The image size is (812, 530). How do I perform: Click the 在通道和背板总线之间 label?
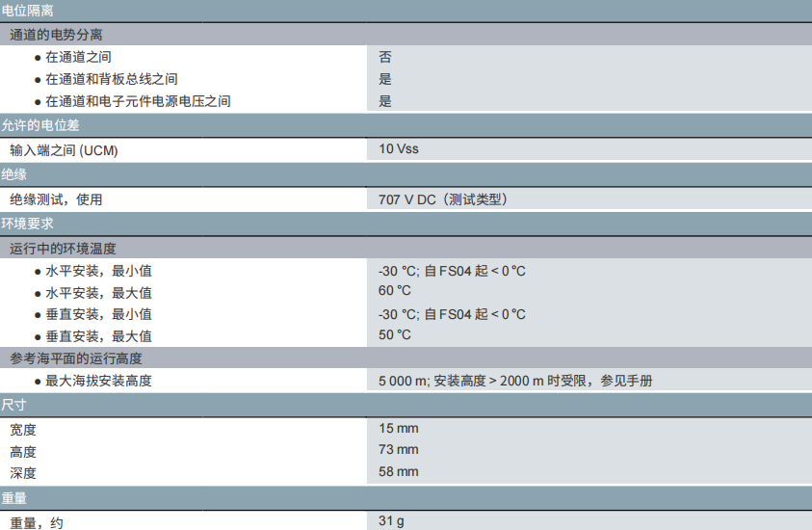pos(112,79)
